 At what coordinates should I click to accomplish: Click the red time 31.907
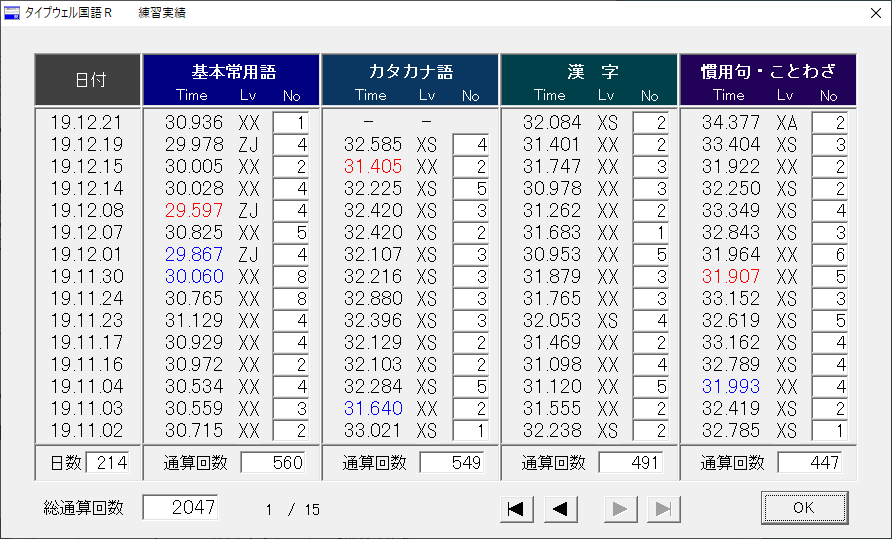tap(731, 277)
